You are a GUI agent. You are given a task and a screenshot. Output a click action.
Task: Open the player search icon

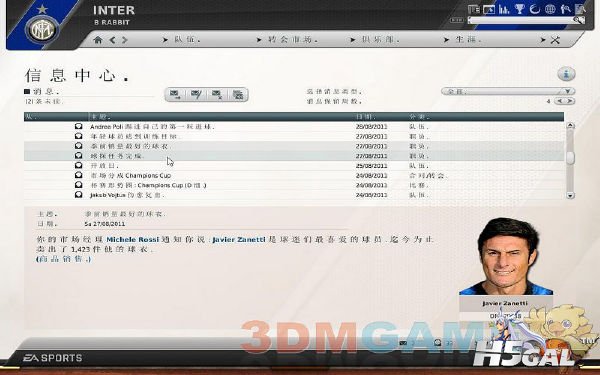pyautogui.click(x=565, y=9)
